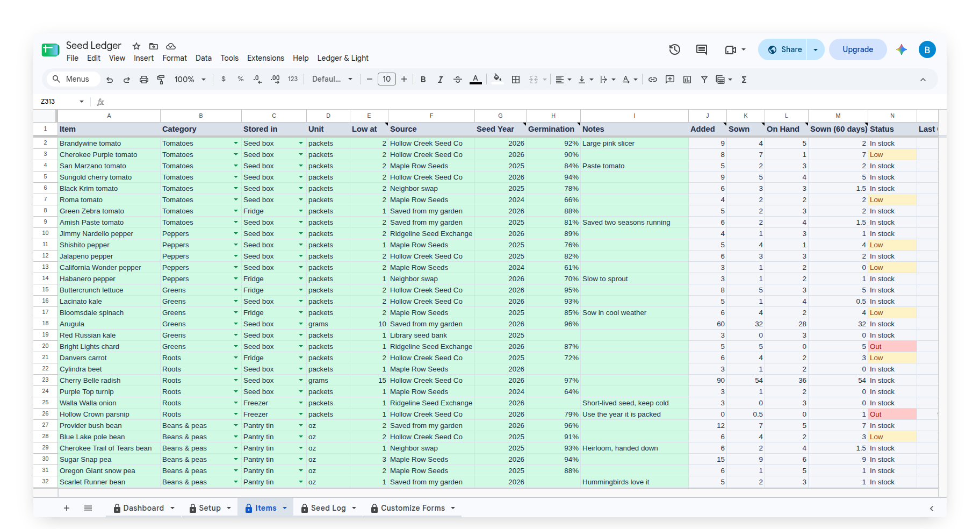This screenshot has height=529, width=980.
Task: Open the zoom 100% dropdown
Action: 190,80
